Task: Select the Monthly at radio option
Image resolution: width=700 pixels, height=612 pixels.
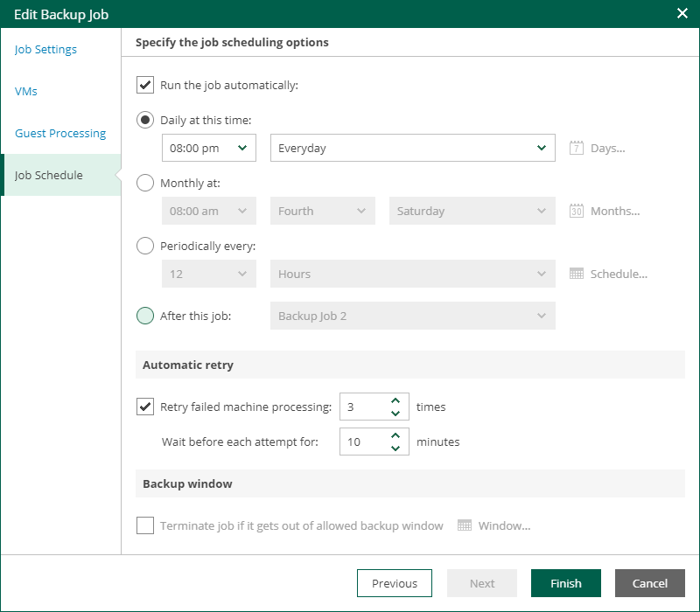Action: tap(145, 183)
